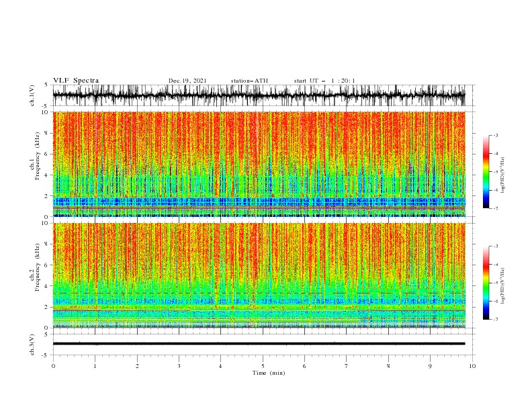Click the "ch.3(V)" axis label
Screen dimensions: 532x411
click(32, 345)
